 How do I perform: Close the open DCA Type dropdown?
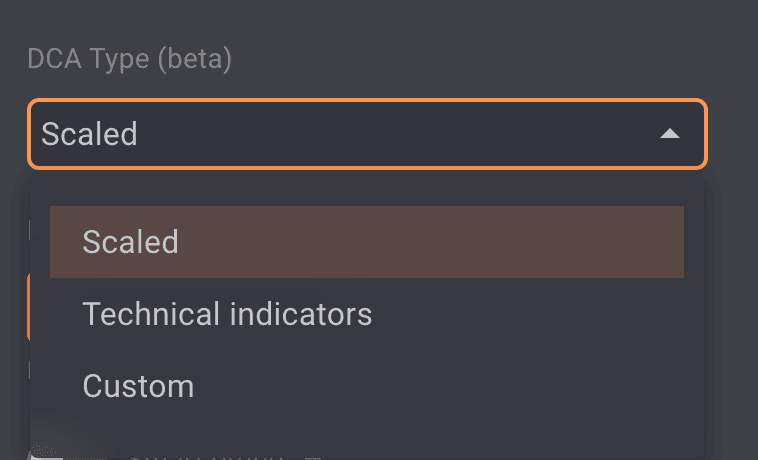point(670,134)
